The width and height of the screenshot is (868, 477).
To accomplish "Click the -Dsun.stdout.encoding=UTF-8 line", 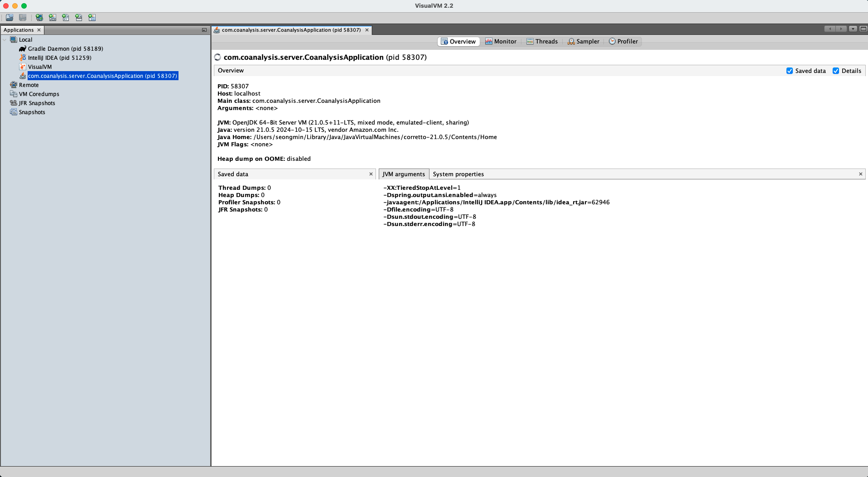I will tap(429, 217).
